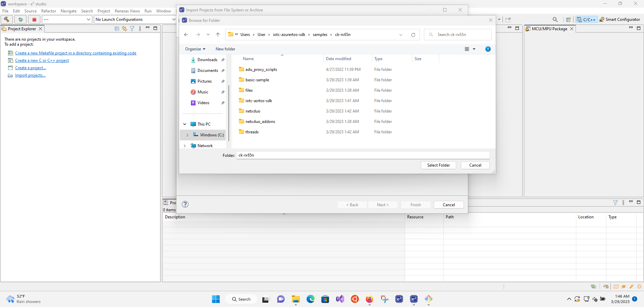Cancel the Import Projects wizard
Screen dimensions: 644x307
[449, 205]
